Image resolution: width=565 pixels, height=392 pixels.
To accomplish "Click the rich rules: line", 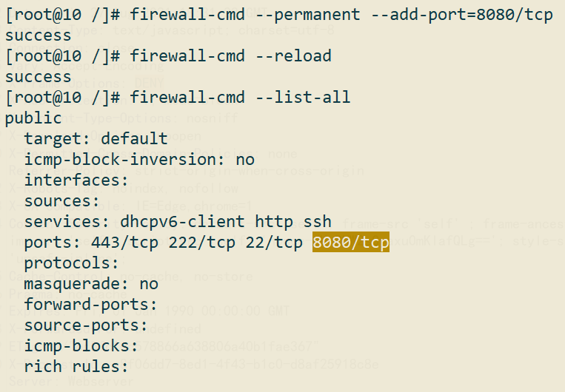I will click(x=76, y=367).
